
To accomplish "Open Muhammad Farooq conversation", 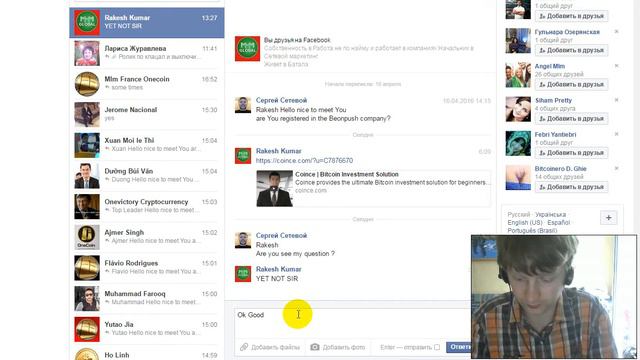I will [x=147, y=298].
